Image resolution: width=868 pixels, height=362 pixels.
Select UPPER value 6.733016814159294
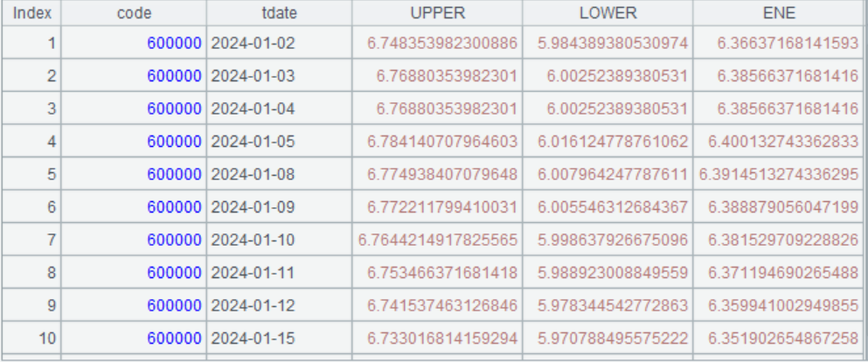[437, 338]
